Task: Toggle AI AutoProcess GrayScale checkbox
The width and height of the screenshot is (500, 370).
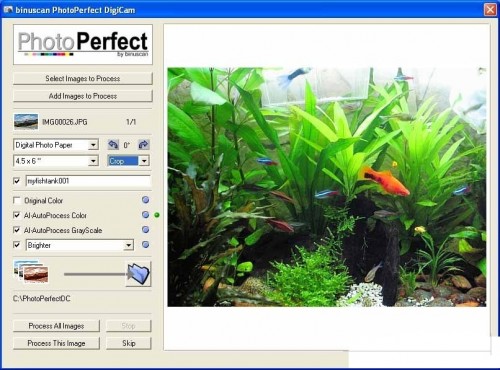Action: pos(17,230)
